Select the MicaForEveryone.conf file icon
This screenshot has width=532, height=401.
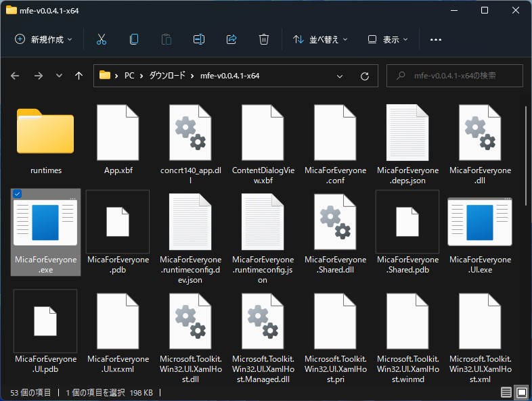335,132
